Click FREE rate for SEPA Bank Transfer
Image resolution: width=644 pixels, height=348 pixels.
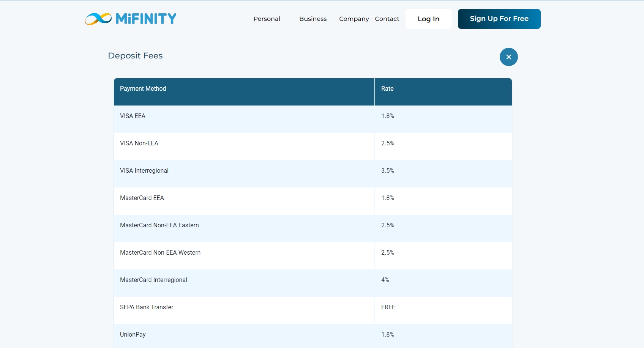[388, 307]
